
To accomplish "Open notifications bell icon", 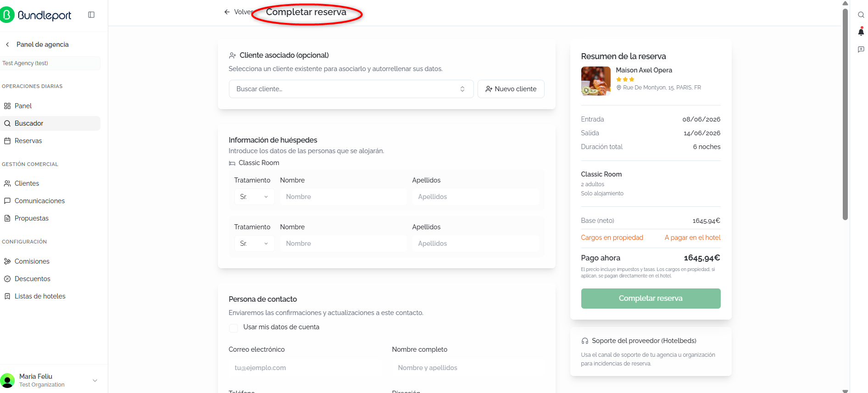I will tap(861, 32).
